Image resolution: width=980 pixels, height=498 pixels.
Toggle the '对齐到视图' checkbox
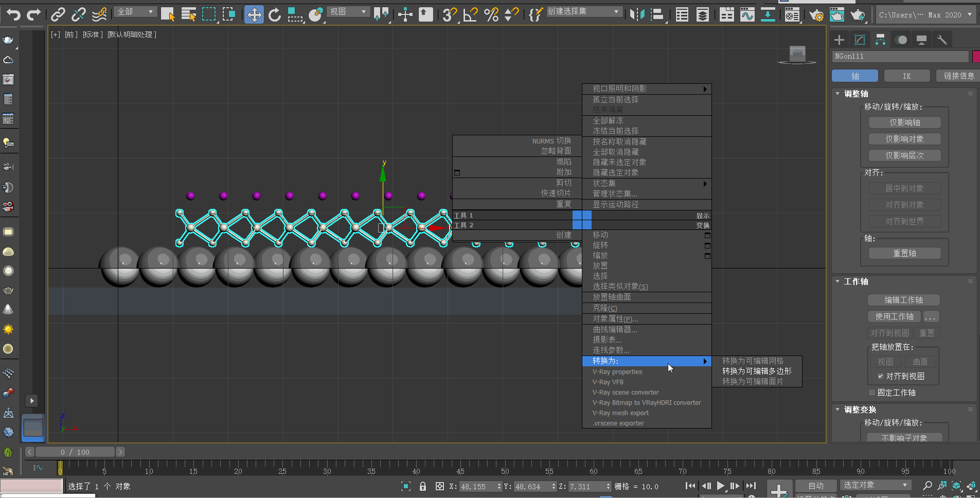click(x=881, y=376)
